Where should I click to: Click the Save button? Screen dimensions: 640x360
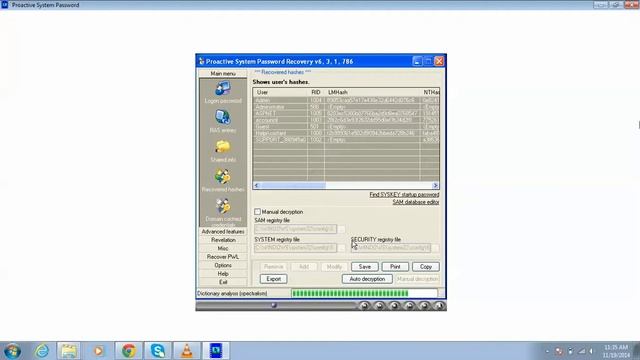pyautogui.click(x=364, y=267)
